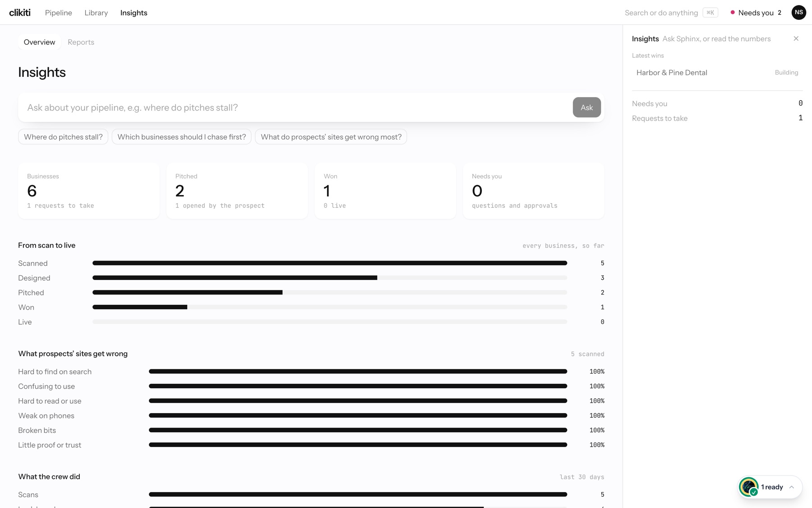Open the Library menu

click(x=96, y=13)
